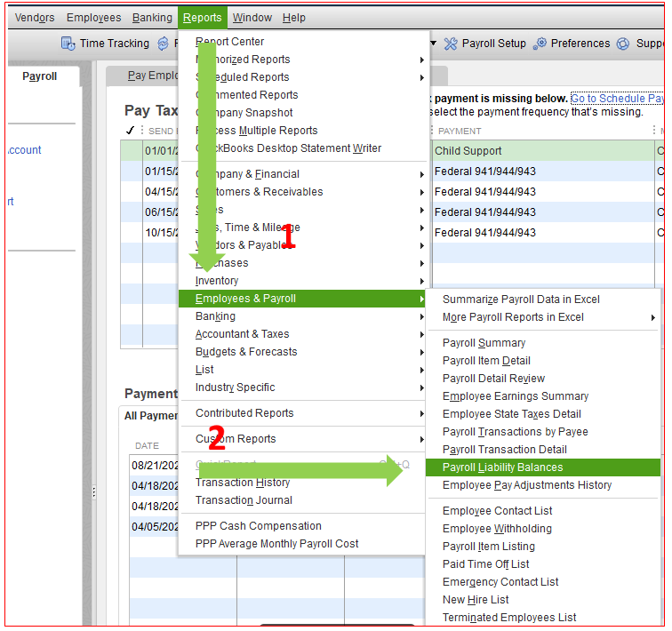Open Employee Contact List
672x631 pixels.
(497, 511)
